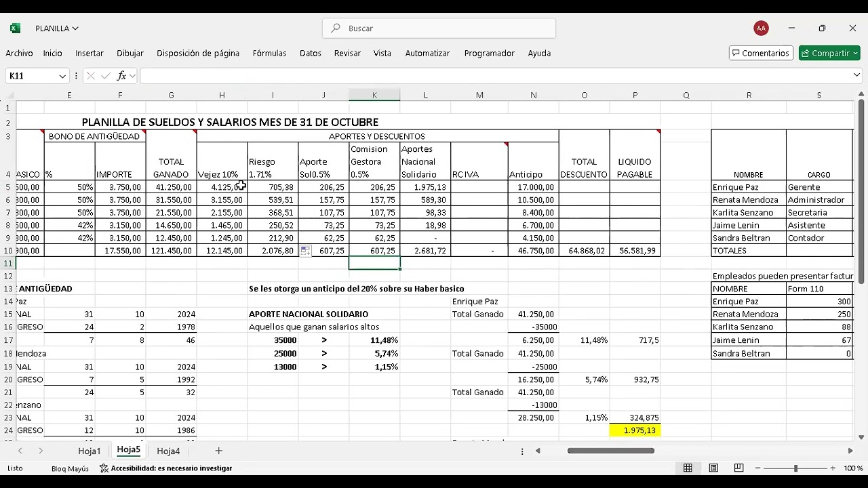The height and width of the screenshot is (488, 868).
Task: Open the Name Box dropdown arrow
Action: [62, 76]
